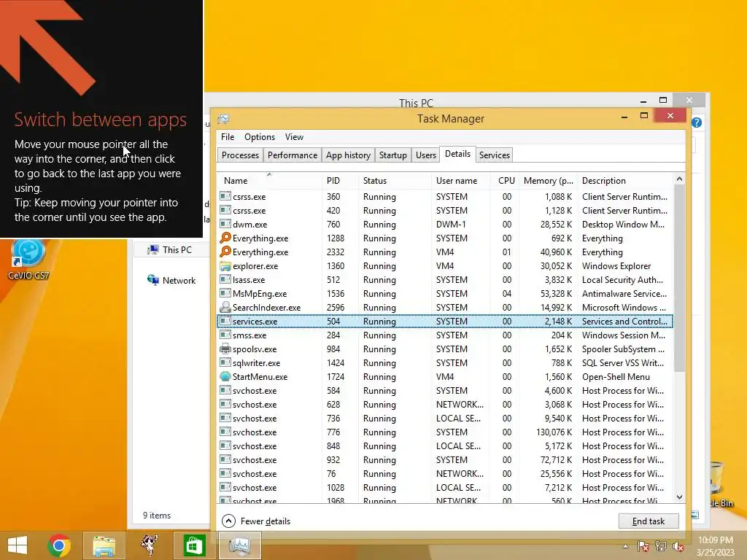Open the Options menu
This screenshot has width=747, height=560.
(x=260, y=136)
